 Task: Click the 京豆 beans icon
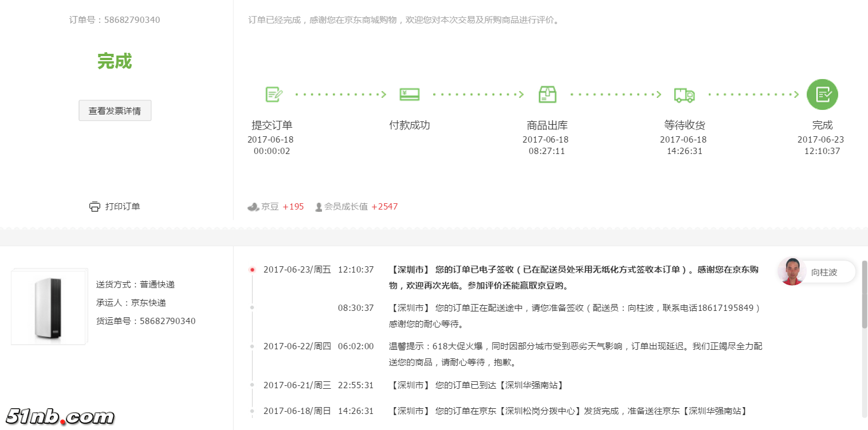(x=253, y=207)
